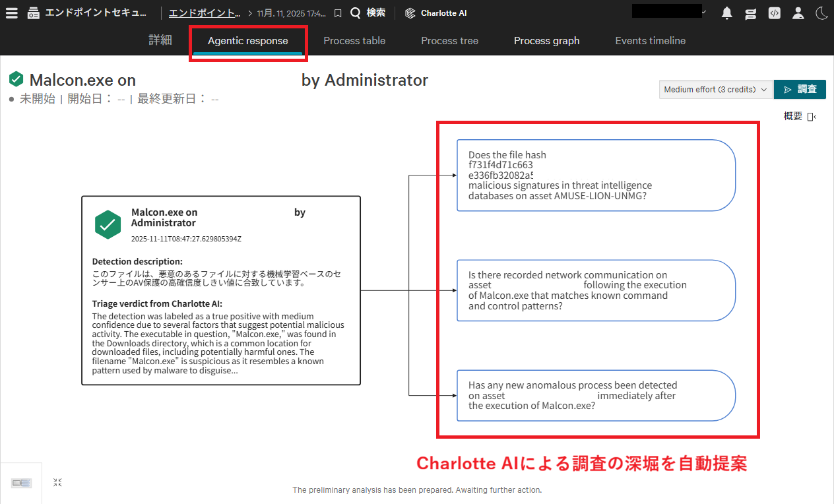Viewport: 834px width, 504px height.
Task: Collapse the 概要 overview panel
Action: [812, 116]
